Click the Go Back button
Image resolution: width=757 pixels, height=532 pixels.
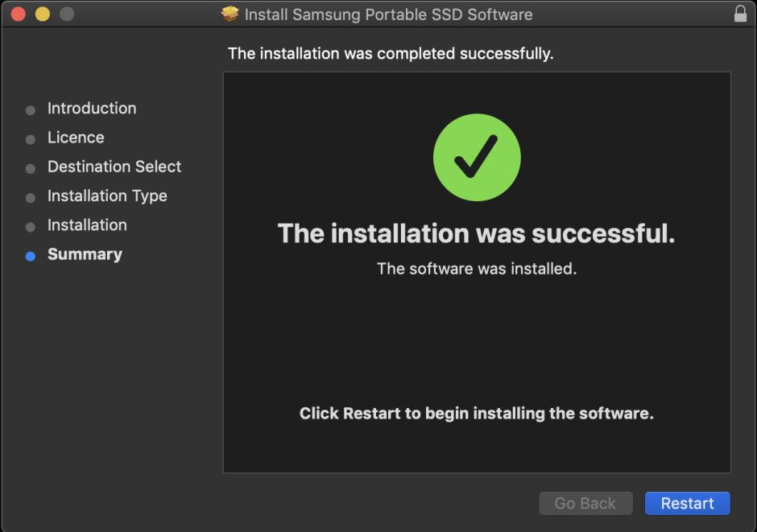coord(585,503)
